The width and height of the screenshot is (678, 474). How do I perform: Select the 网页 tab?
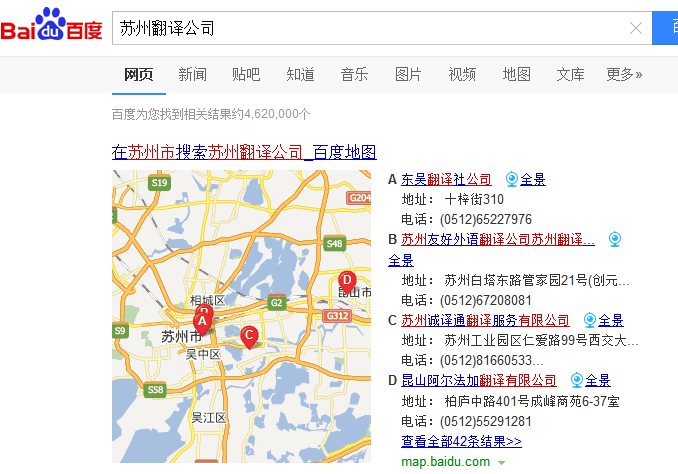(x=139, y=74)
